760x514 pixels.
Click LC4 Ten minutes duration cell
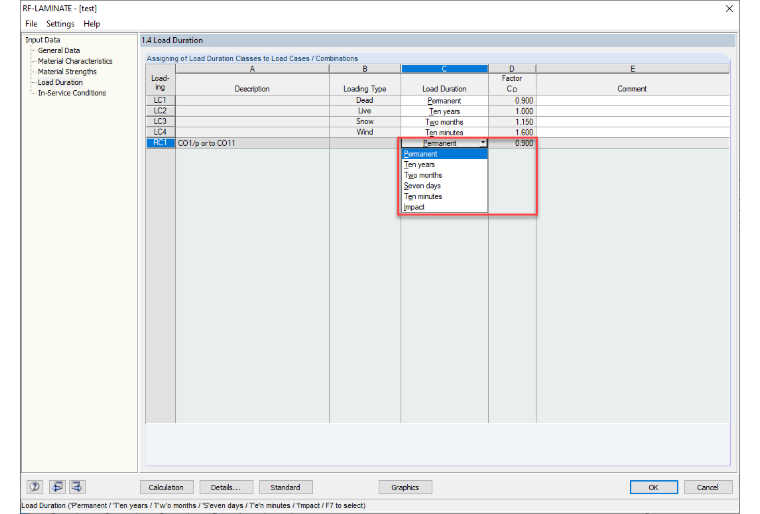[x=444, y=132]
